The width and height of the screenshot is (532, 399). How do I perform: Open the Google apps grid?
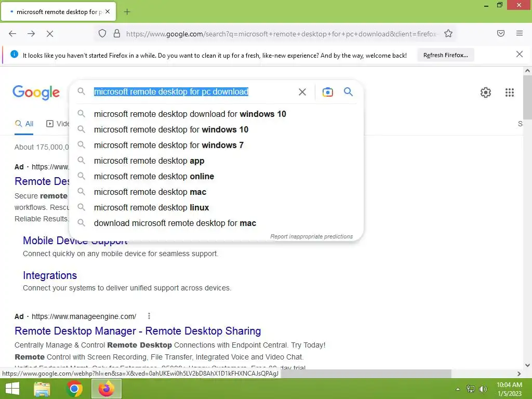click(x=510, y=92)
